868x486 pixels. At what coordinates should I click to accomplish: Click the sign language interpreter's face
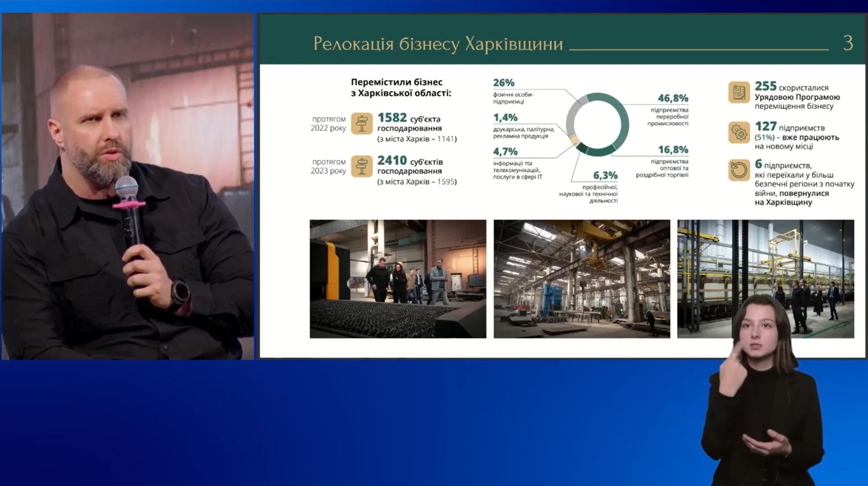(759, 332)
